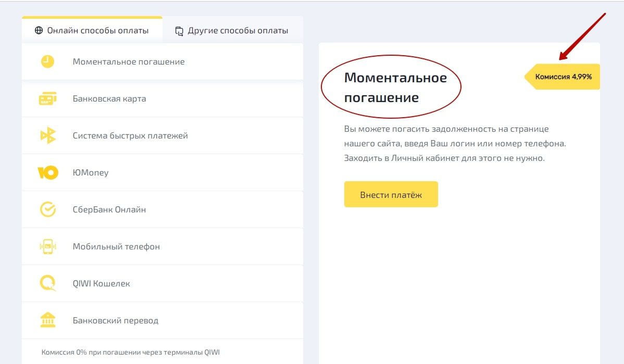Switch to the Другие способы оплаты tab
624x364 pixels.
pyautogui.click(x=232, y=30)
